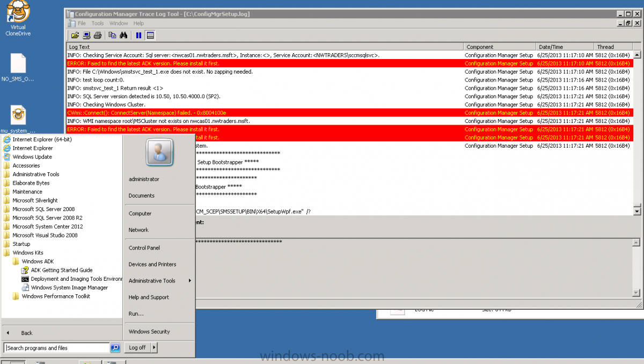Open the arrow menu beside Log off

[155, 348]
